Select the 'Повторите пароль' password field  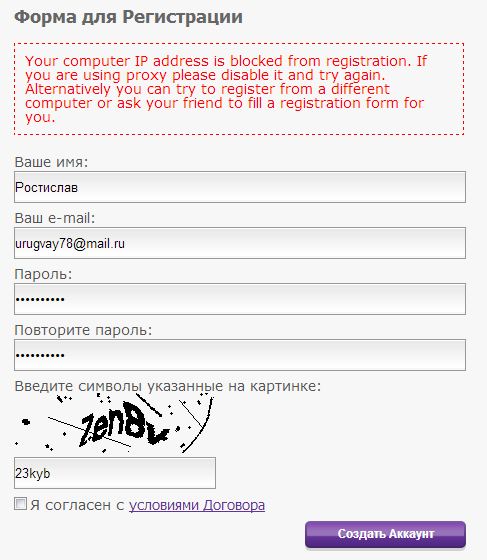coord(240,355)
